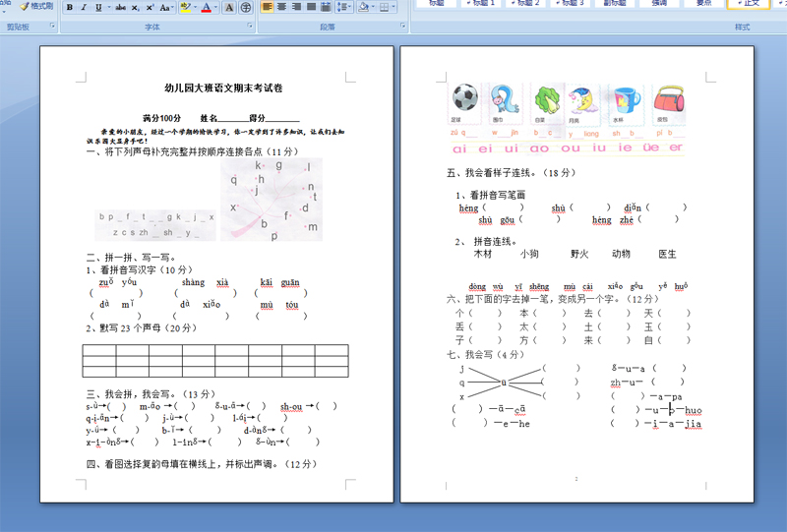
Task: Click the Format Painter (格式刷) button
Action: tap(36, 7)
